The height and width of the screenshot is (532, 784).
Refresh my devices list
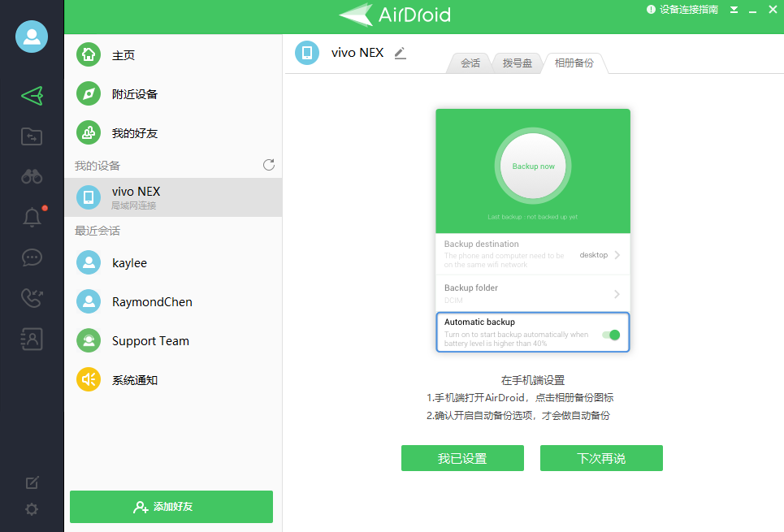pyautogui.click(x=269, y=165)
